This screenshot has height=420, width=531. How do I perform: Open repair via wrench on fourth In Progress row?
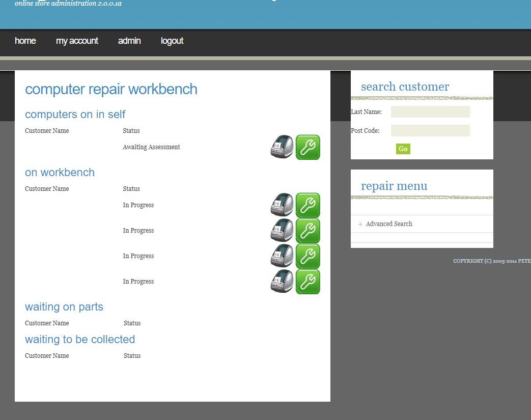coord(308,282)
